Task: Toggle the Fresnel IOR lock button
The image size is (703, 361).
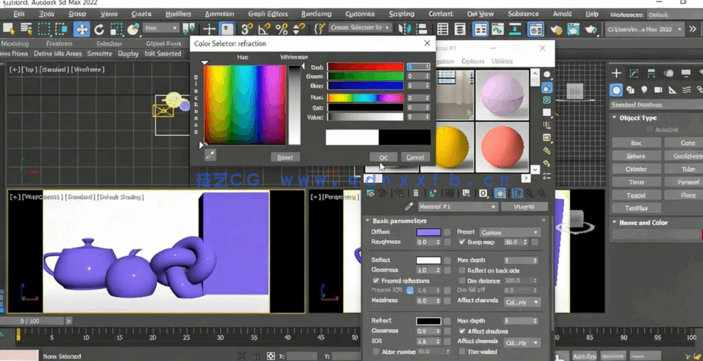Action: point(410,291)
